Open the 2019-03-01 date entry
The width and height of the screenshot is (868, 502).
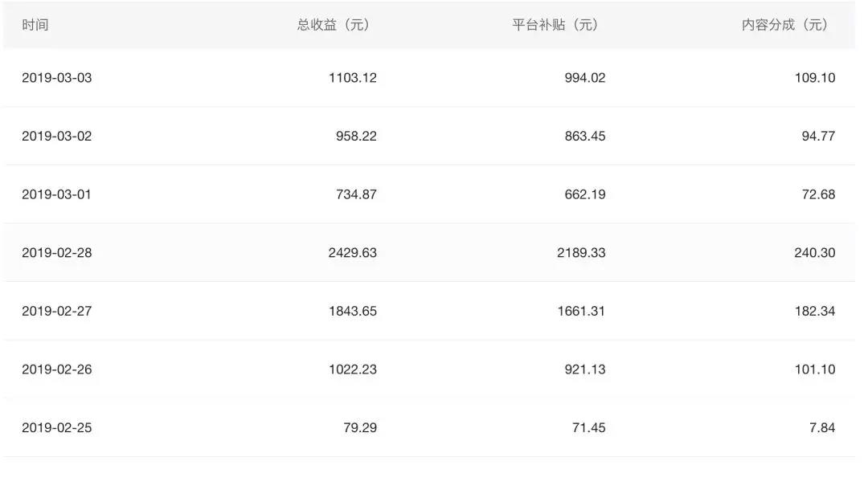tap(57, 194)
